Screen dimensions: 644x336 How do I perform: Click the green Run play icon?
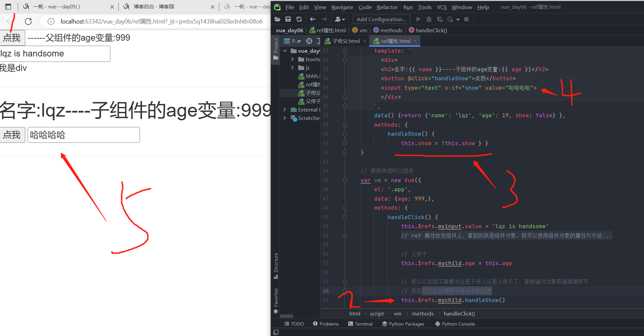pos(418,19)
